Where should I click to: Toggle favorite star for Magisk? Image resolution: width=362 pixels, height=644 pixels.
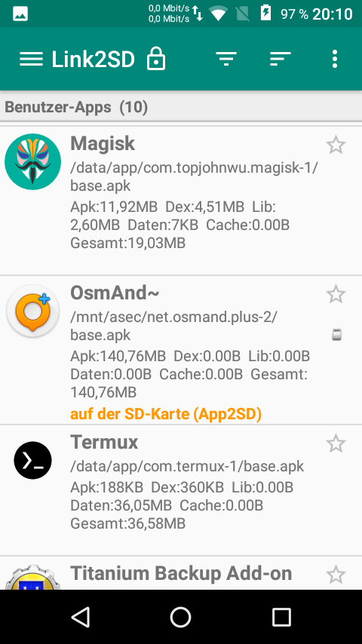tap(336, 145)
